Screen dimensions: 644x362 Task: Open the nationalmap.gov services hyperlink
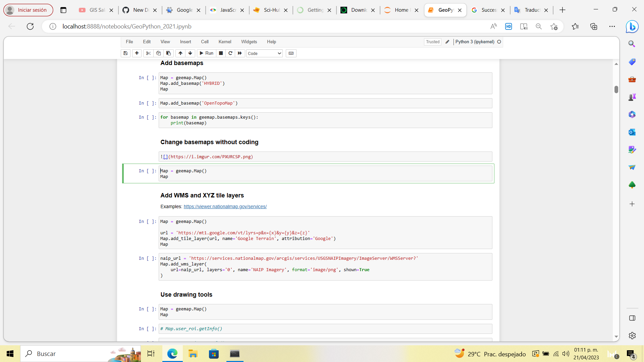(225, 206)
